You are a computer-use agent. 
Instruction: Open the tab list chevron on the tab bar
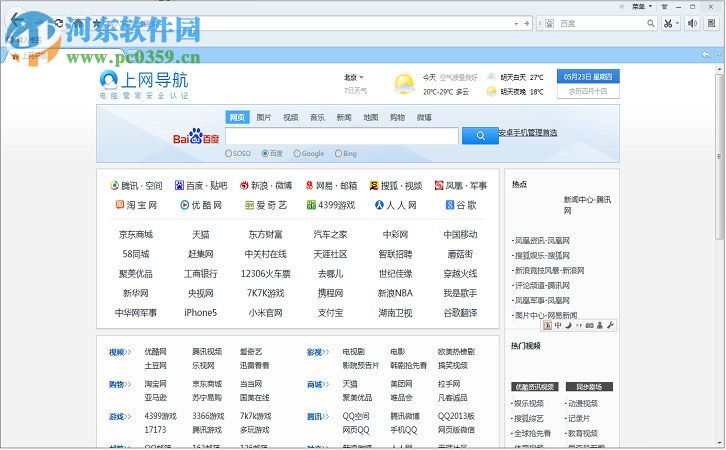coord(719,55)
